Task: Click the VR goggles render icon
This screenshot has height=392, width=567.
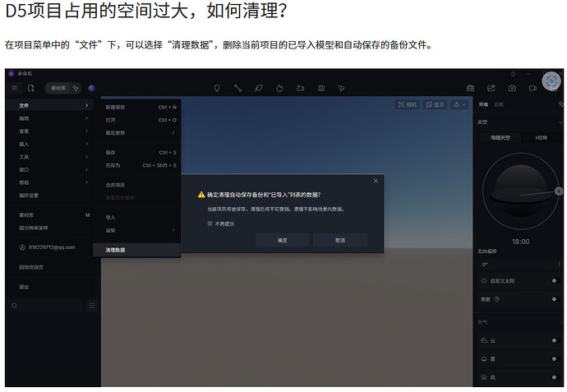Action: coord(470,88)
